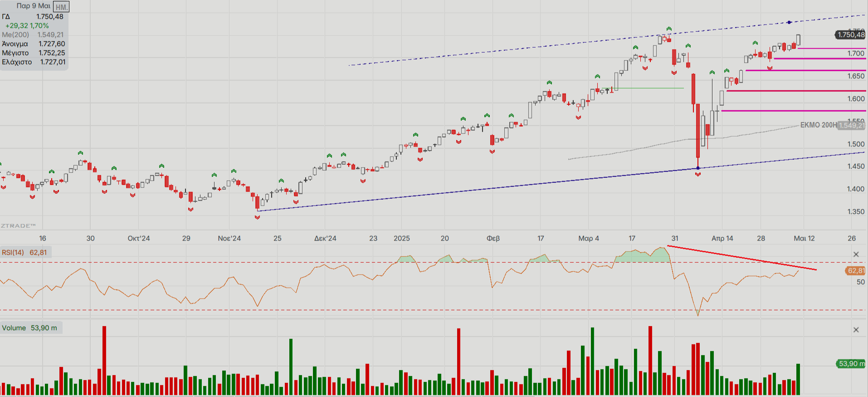Click the 1.450 price axis label
This screenshot has width=868, height=397.
coord(856,166)
